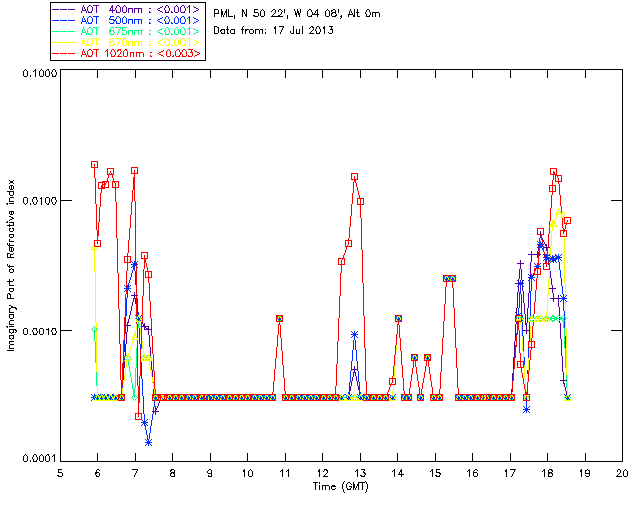640x512 pixels.
Task: Click the x-axis tick label 10
Action: click(247, 473)
